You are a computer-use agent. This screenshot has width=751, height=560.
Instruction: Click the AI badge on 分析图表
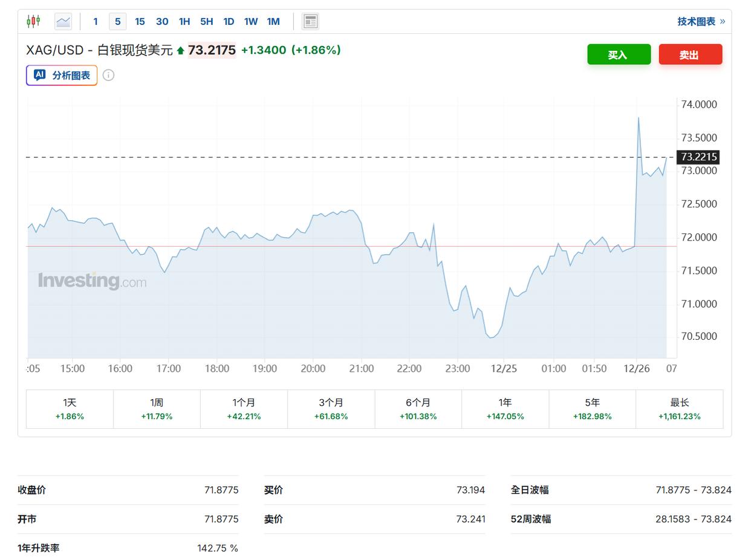coord(40,75)
